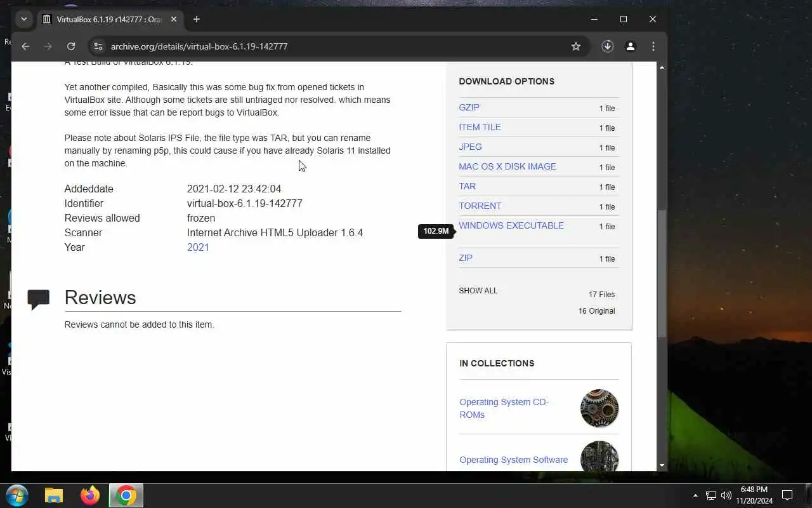Click the '1 file' count beside TORRENT
The image size is (812, 508).
[607, 206]
